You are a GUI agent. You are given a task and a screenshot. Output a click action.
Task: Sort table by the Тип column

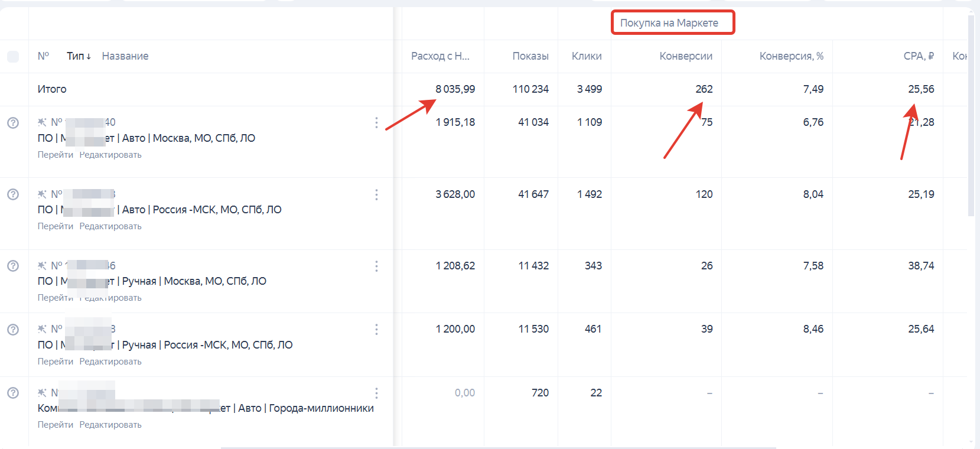79,56
